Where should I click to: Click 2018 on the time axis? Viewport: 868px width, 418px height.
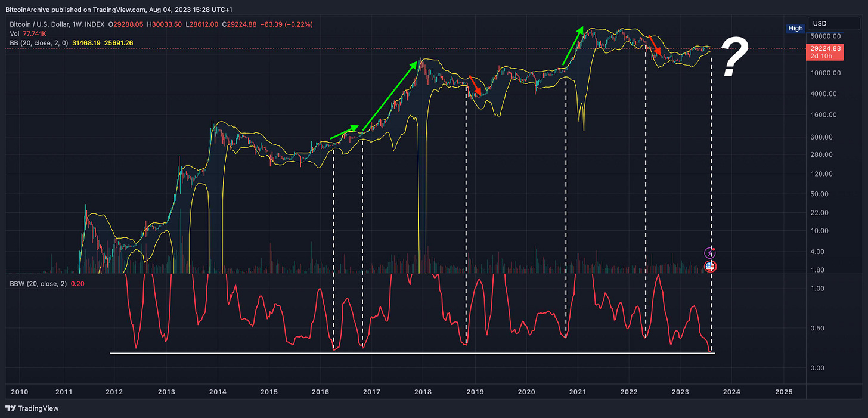pyautogui.click(x=423, y=391)
